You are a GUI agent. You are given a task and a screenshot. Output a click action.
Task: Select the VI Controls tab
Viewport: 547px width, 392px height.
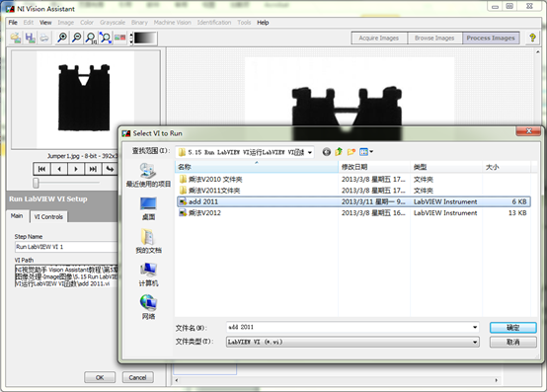click(x=48, y=216)
